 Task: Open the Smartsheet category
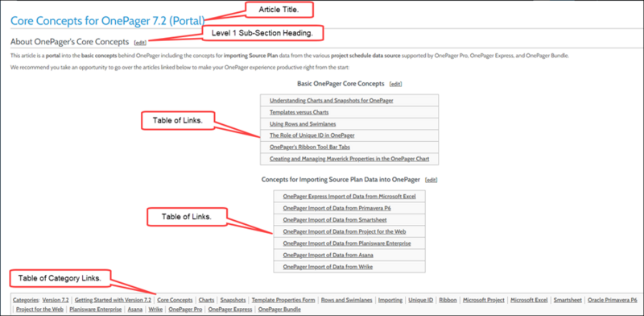568,301
